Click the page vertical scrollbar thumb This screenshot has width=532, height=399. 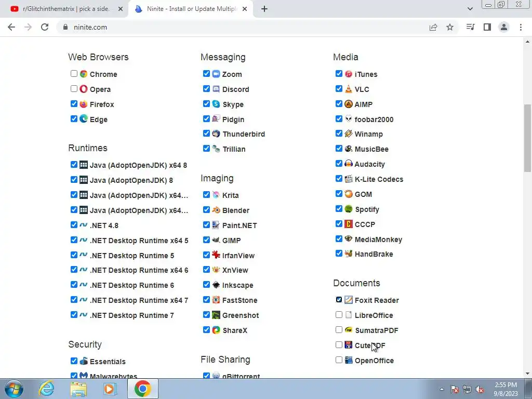click(527, 138)
